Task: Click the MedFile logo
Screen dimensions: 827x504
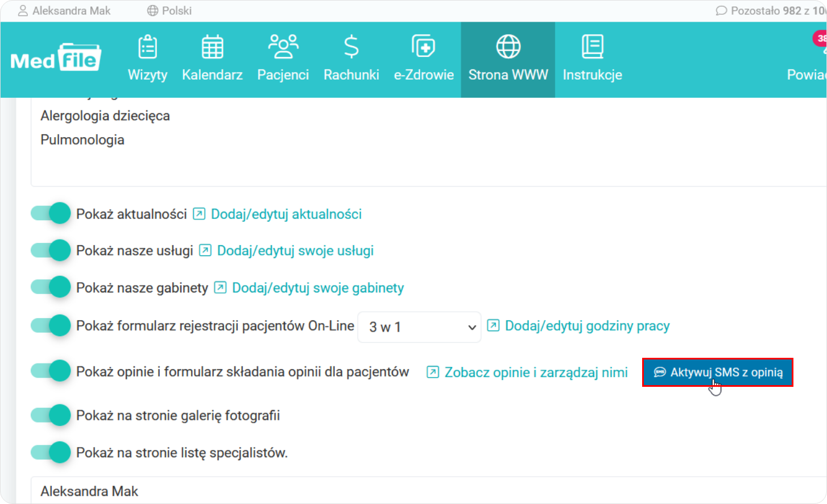Action: point(56,57)
